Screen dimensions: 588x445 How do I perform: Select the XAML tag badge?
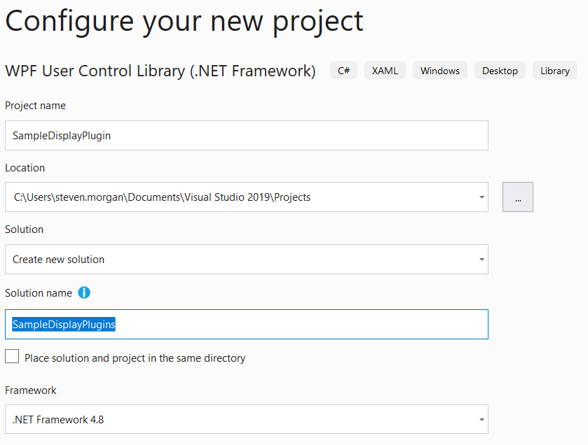385,70
